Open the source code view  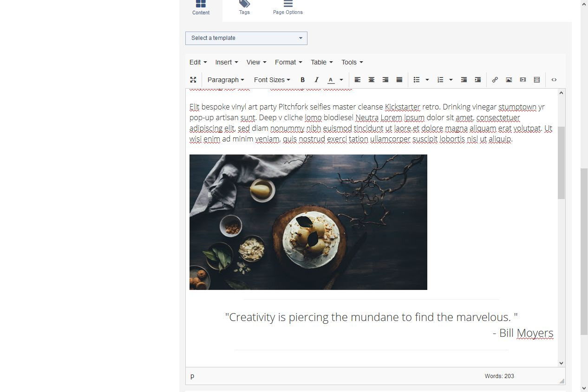(554, 80)
